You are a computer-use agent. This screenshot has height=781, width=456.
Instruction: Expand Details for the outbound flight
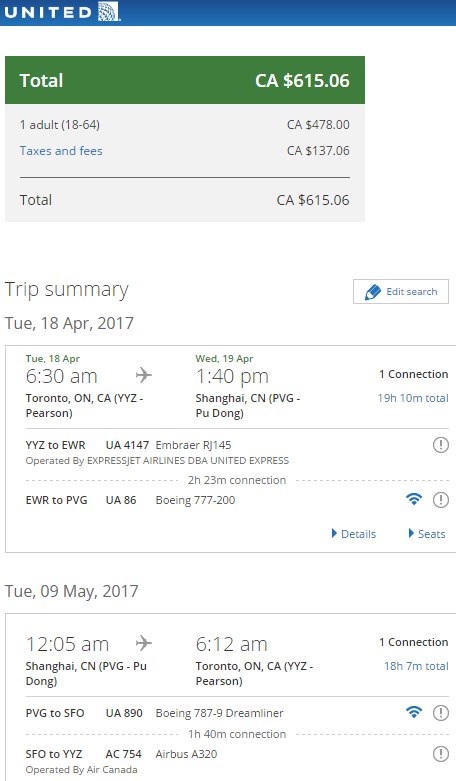tap(354, 534)
